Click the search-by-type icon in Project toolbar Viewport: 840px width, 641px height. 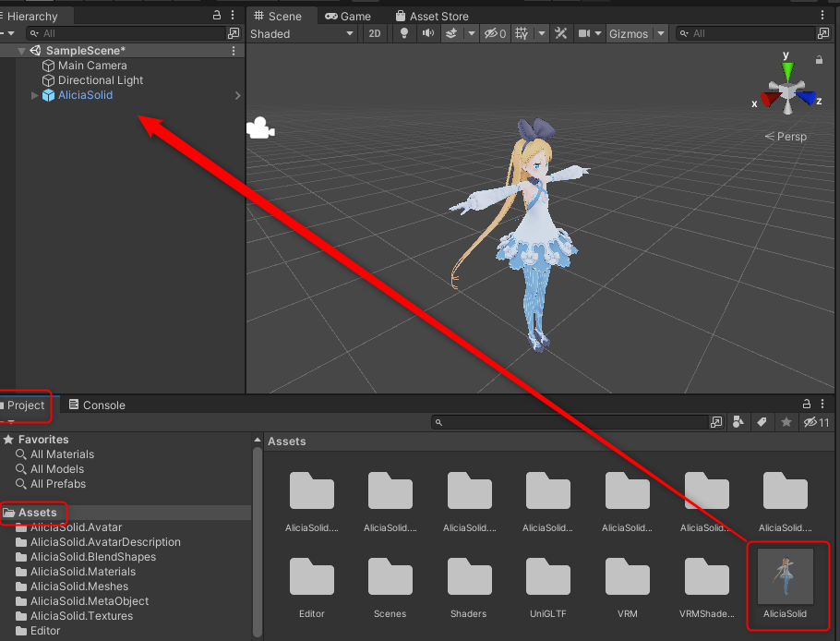tap(737, 422)
